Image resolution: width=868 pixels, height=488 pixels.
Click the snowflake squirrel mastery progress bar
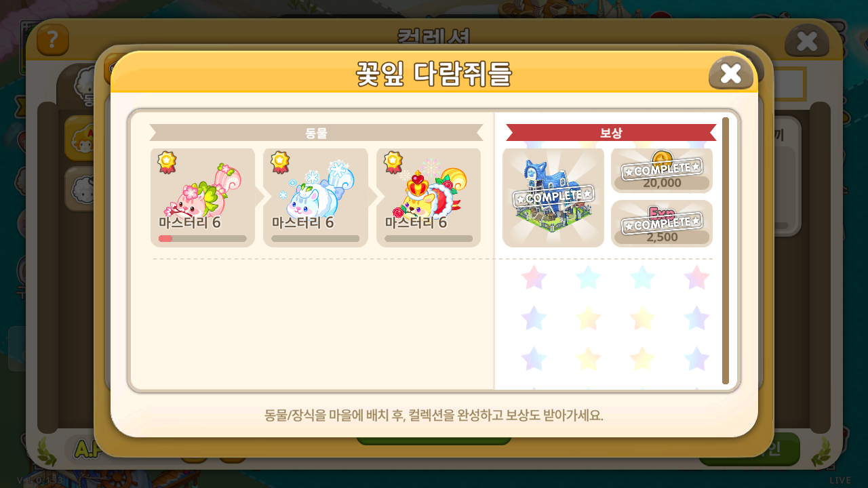tap(315, 239)
